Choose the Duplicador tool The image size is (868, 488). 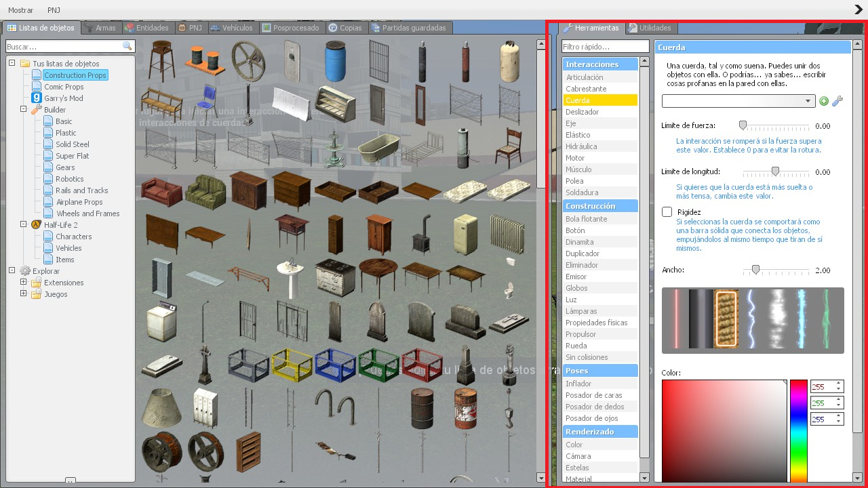600,253
